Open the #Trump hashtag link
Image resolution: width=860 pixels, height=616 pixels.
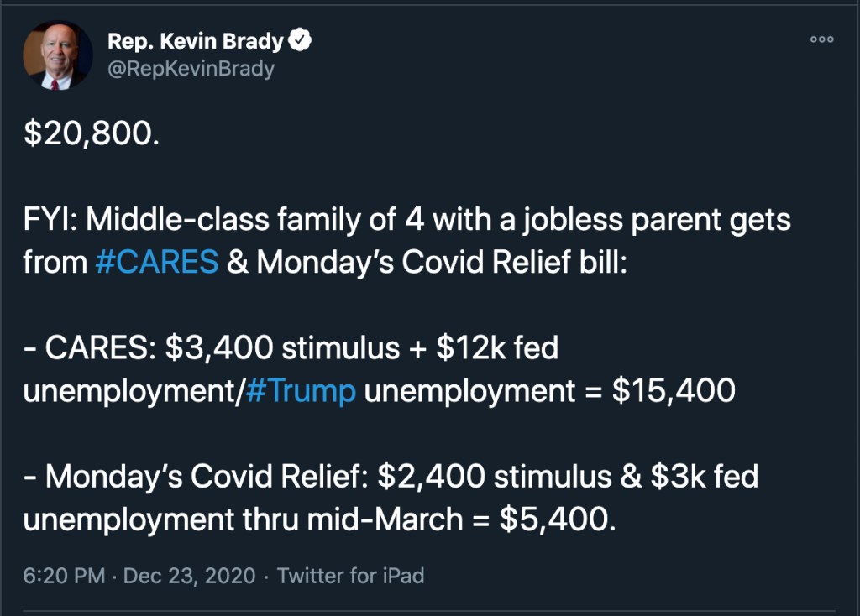click(x=301, y=392)
